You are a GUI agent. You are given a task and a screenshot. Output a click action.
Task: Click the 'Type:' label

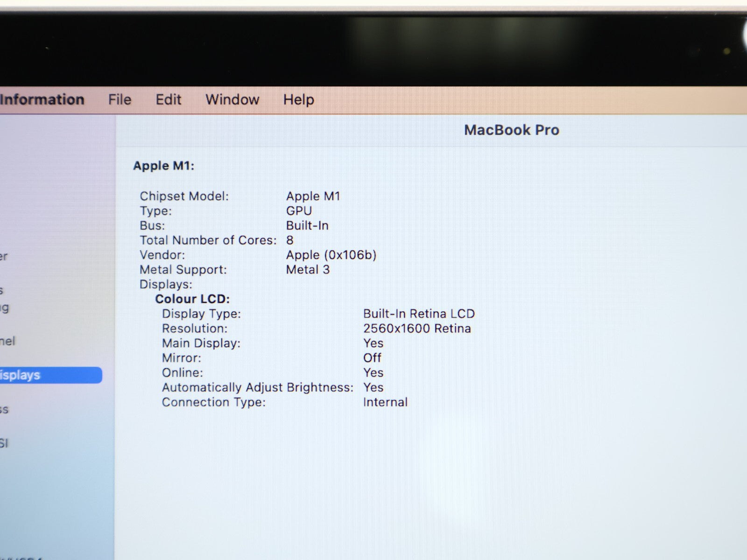click(155, 211)
